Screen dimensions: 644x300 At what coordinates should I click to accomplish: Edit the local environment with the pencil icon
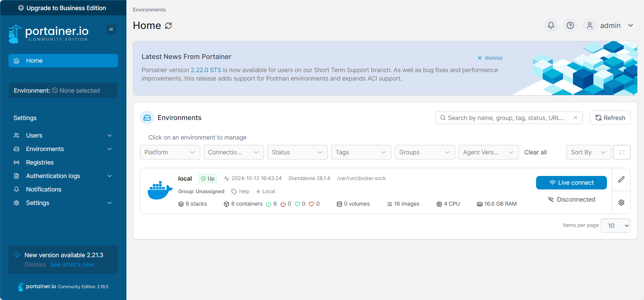pos(621,179)
